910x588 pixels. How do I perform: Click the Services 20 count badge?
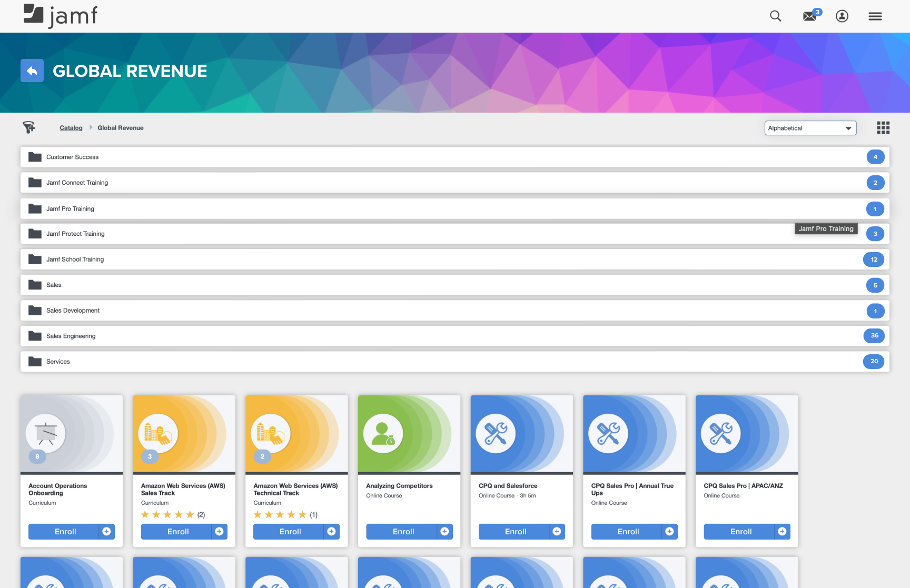[874, 361]
